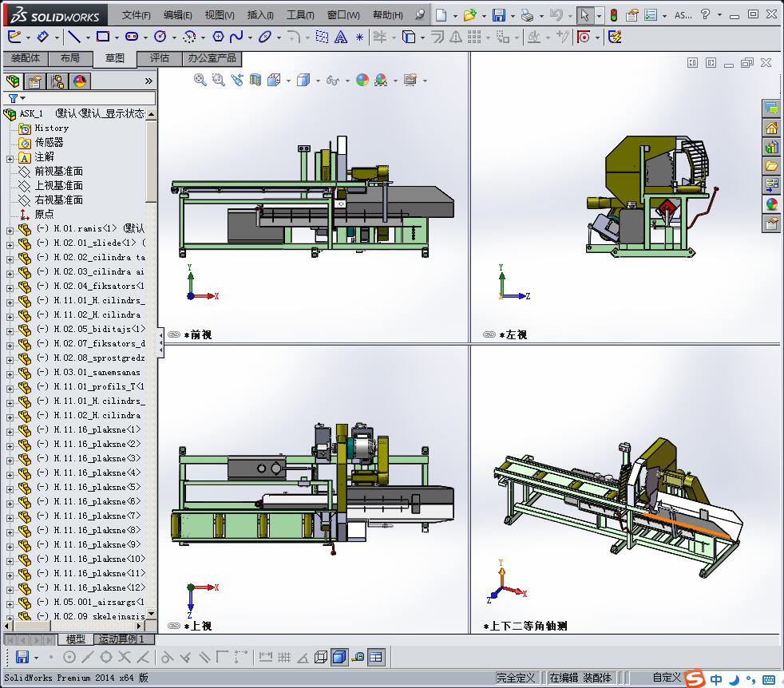Image resolution: width=784 pixels, height=688 pixels.
Task: Click the Rebuild traffic light icon
Action: (x=613, y=15)
